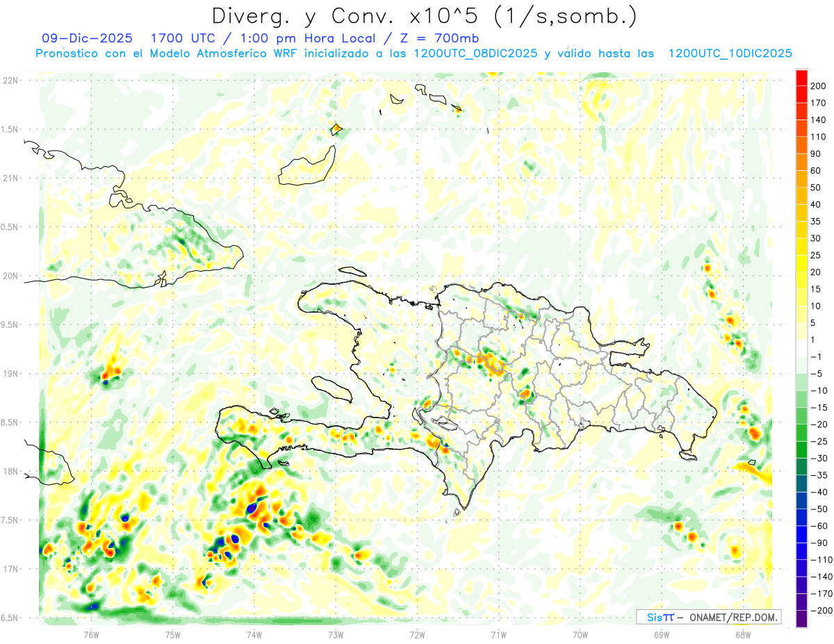Click the latitude label "19N"
This screenshot has height=644, width=834.
coord(11,374)
